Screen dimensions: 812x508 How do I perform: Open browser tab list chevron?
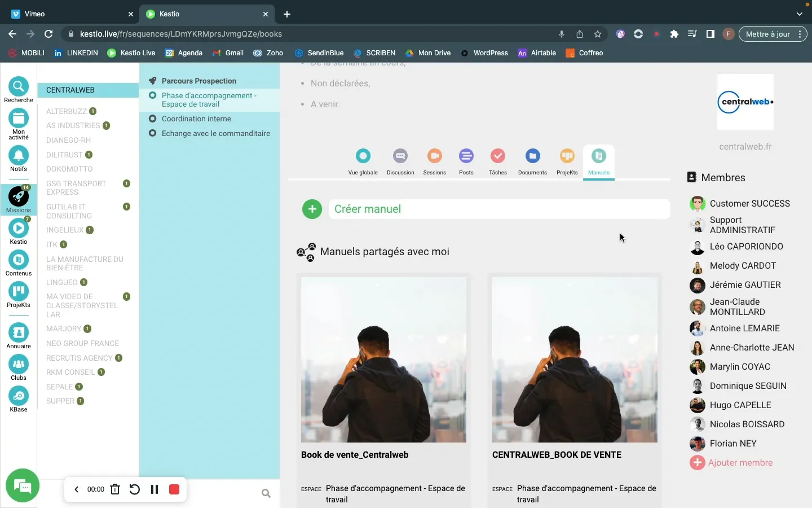click(799, 14)
